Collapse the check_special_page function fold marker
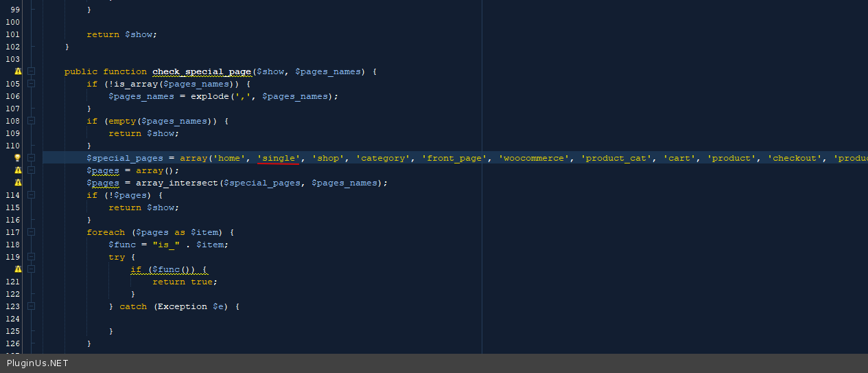 pyautogui.click(x=32, y=71)
